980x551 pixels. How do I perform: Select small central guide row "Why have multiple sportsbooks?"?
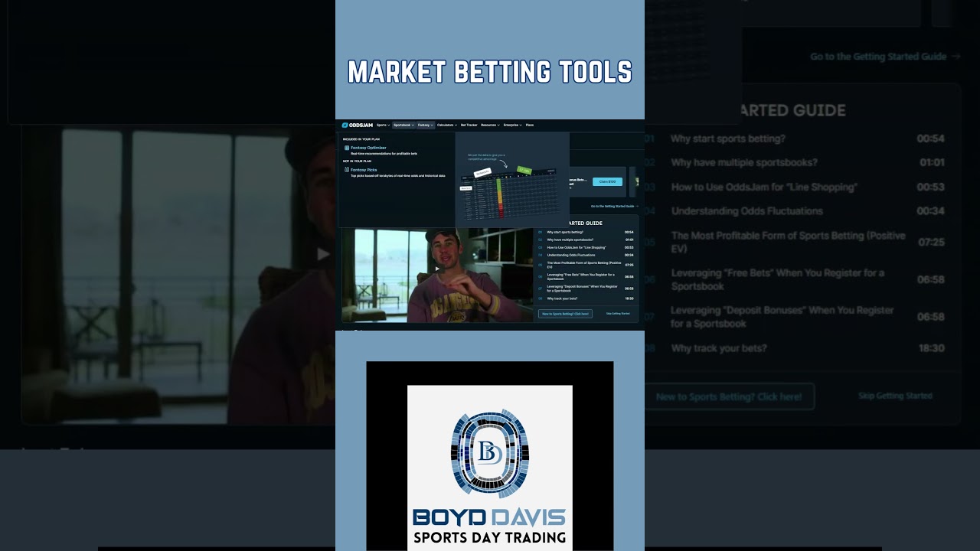point(586,240)
